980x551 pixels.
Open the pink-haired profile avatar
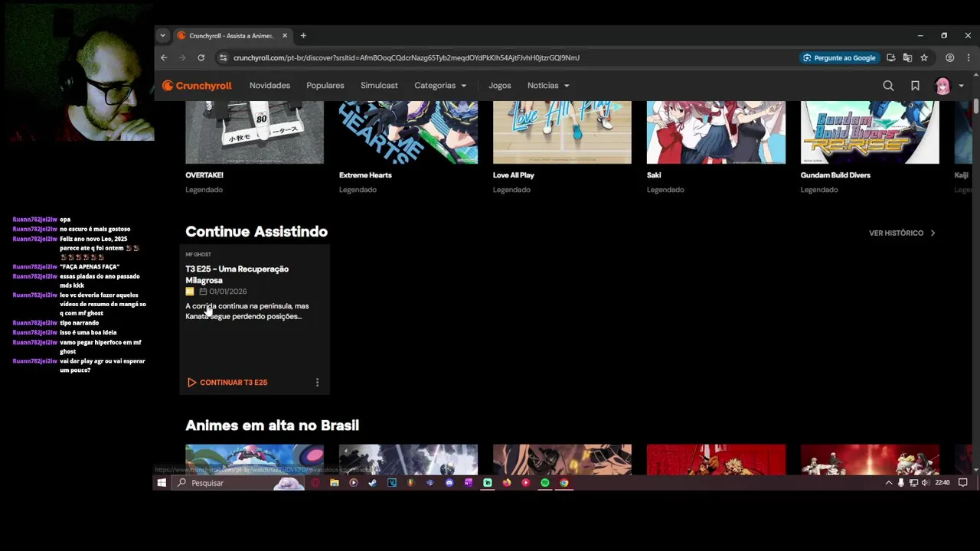click(942, 86)
